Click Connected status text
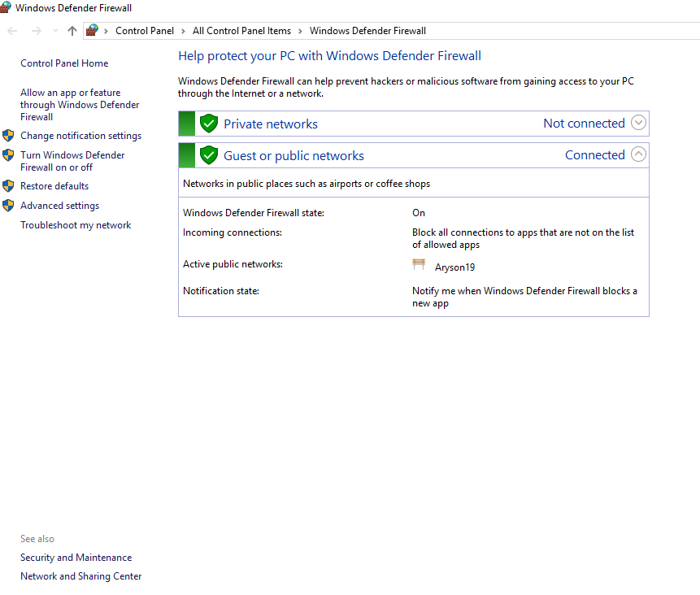Image resolution: width=700 pixels, height=595 pixels. pyautogui.click(x=595, y=155)
